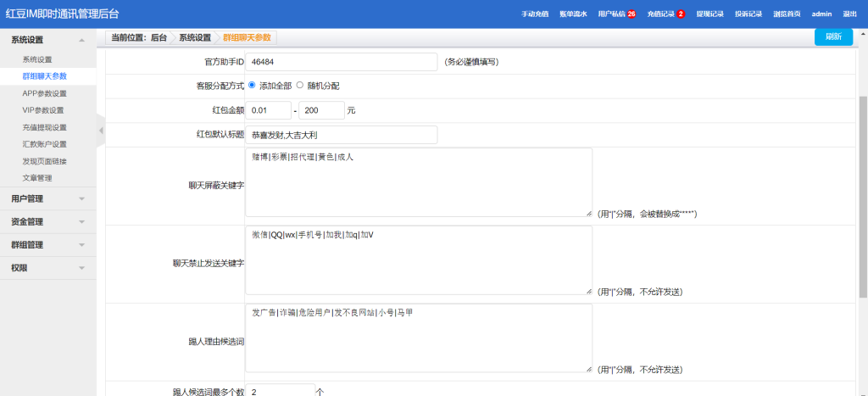This screenshot has width=868, height=396.
Task: Open 充值提现设置 in the sidebar
Action: (x=44, y=127)
